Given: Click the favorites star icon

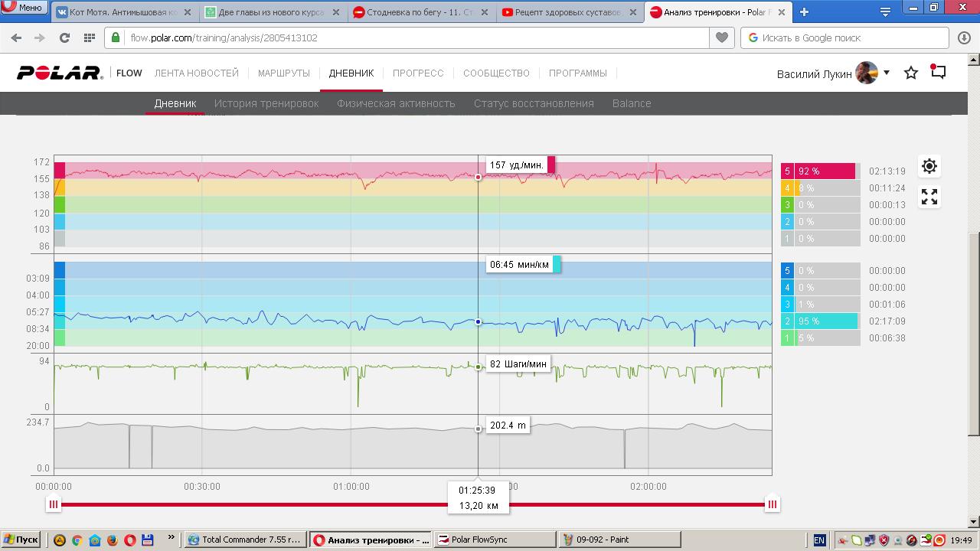Looking at the screenshot, I should tap(910, 73).
